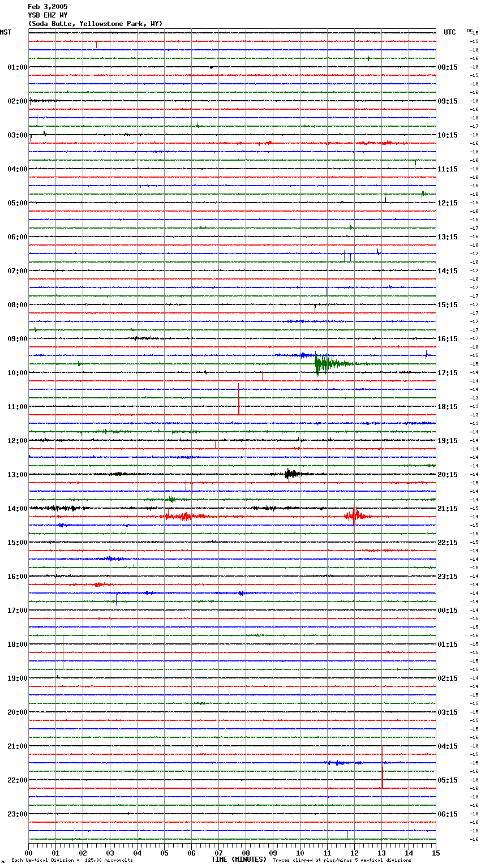481x868 pixels.
Task: Click the '19:00' MST row label
Action: [x=18, y=678]
